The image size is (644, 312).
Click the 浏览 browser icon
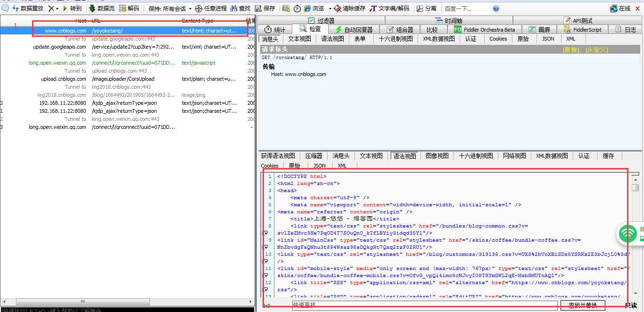click(x=307, y=8)
